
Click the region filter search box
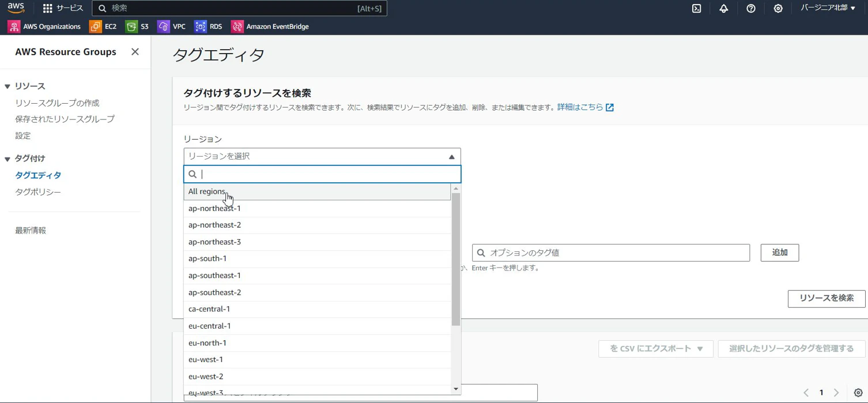(x=322, y=174)
